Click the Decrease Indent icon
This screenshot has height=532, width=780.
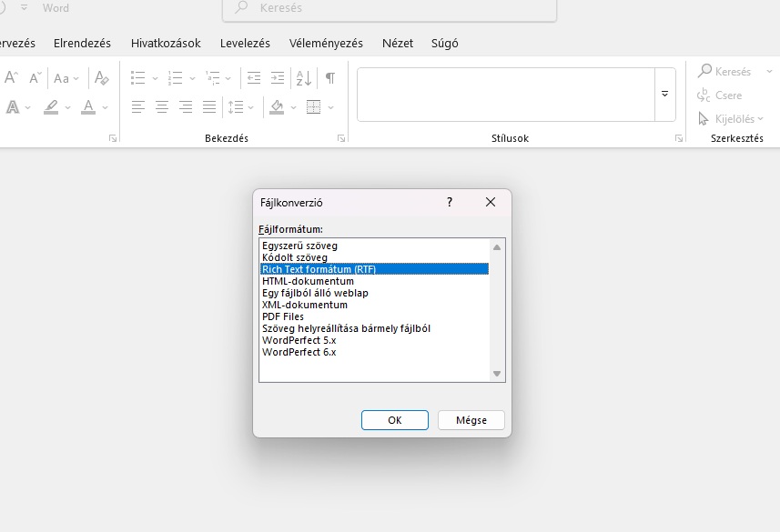(254, 78)
